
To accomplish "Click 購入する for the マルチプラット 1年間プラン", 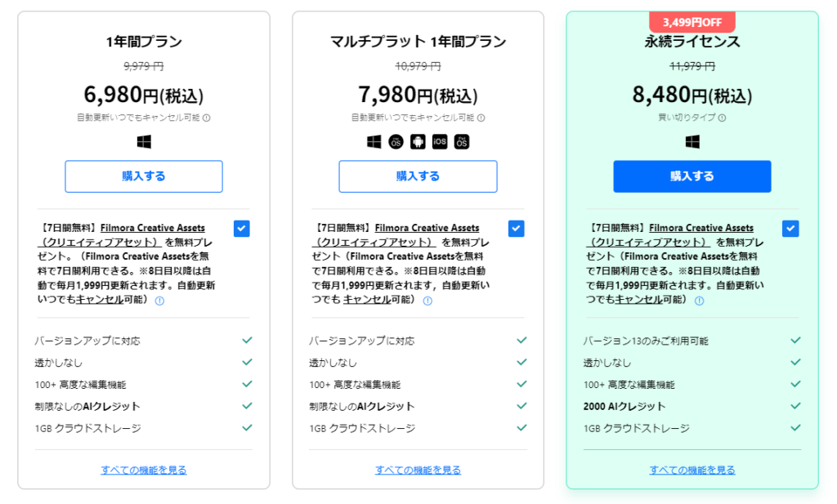I will 418,176.
